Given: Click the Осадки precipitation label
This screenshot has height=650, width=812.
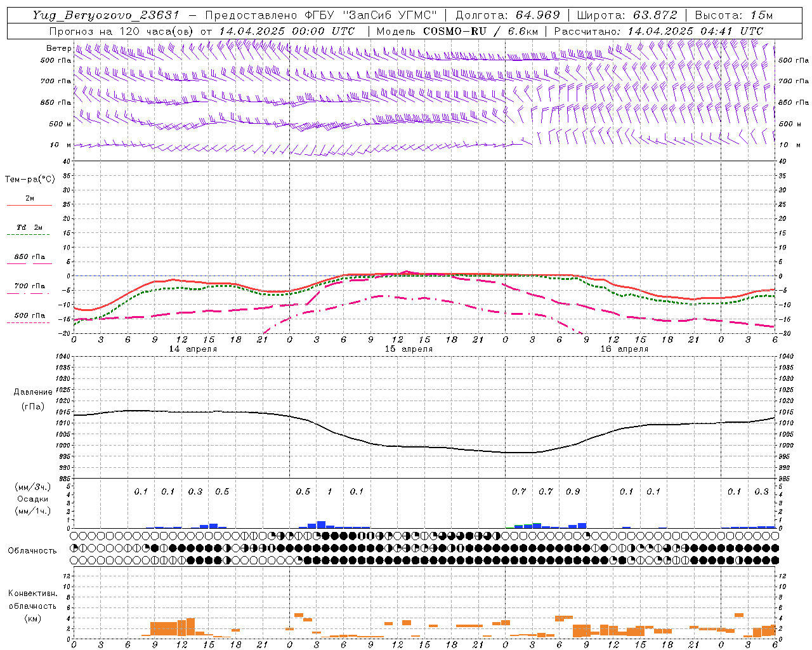Looking at the screenshot, I should (32, 499).
